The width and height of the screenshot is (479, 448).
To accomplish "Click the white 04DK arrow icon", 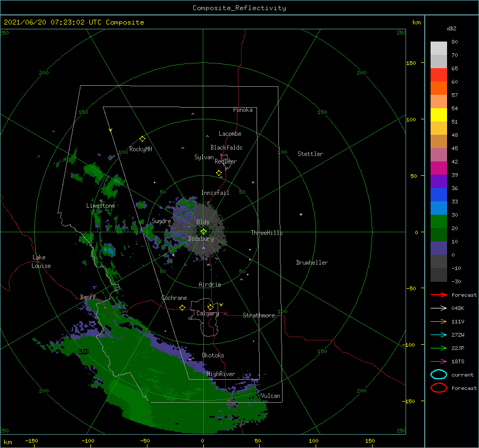I will 439,308.
